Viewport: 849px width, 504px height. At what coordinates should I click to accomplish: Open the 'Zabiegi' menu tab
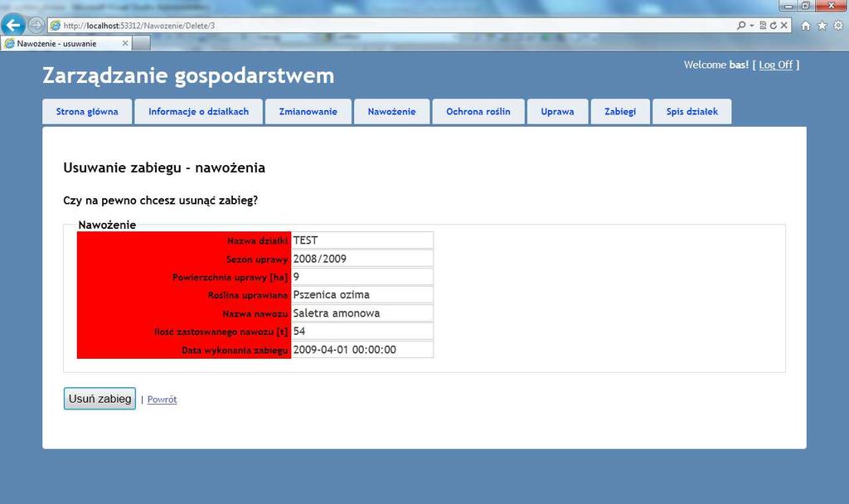(x=620, y=112)
